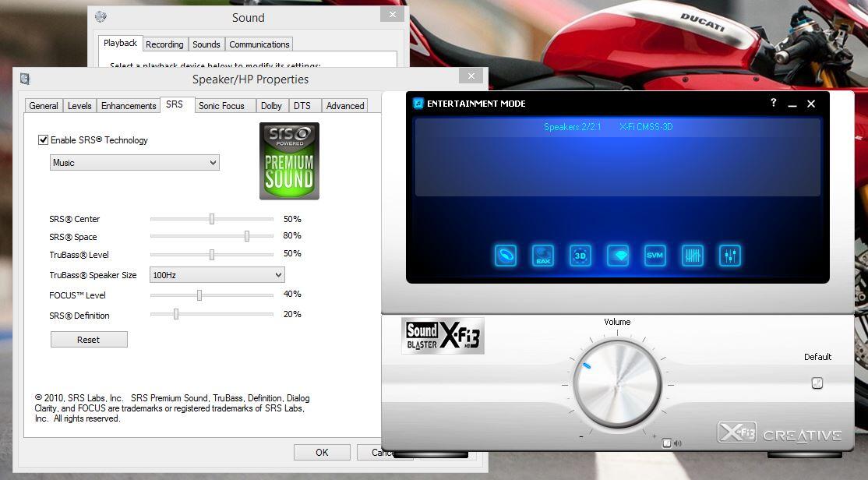Click the Speakers:2/2.1 status text
Screen dimensions: 868x480
click(572, 127)
